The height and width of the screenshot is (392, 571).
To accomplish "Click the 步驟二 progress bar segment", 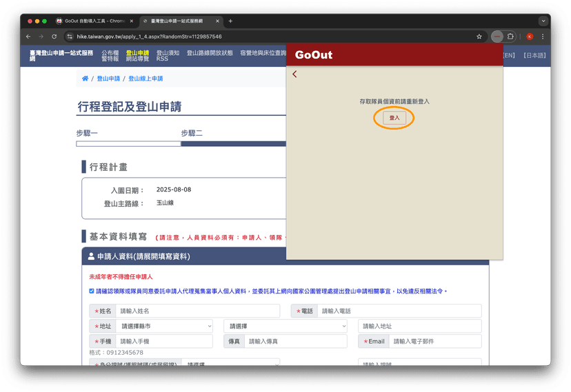I will (x=233, y=144).
